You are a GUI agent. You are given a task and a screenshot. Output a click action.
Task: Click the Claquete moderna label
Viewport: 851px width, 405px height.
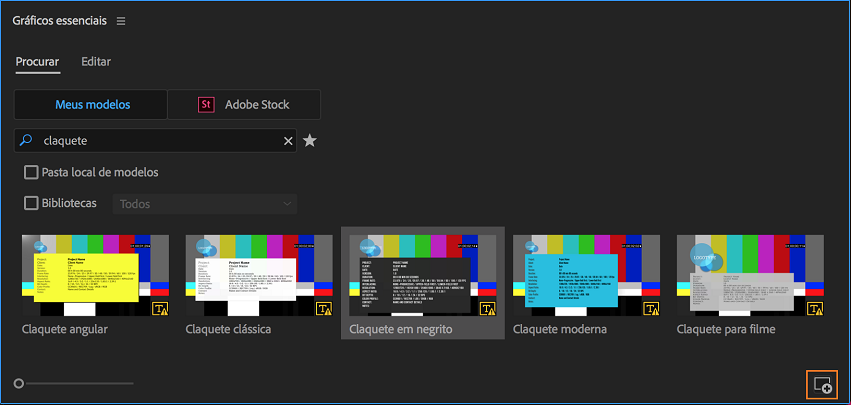[x=560, y=330]
